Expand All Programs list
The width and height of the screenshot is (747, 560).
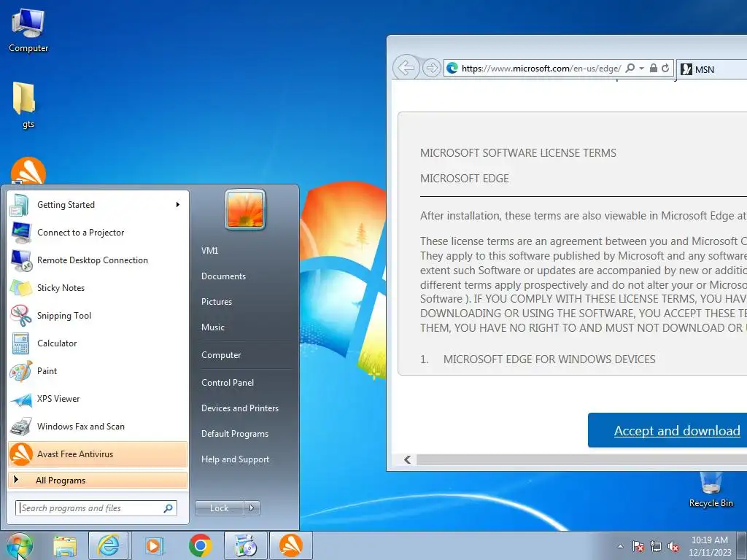(x=98, y=481)
